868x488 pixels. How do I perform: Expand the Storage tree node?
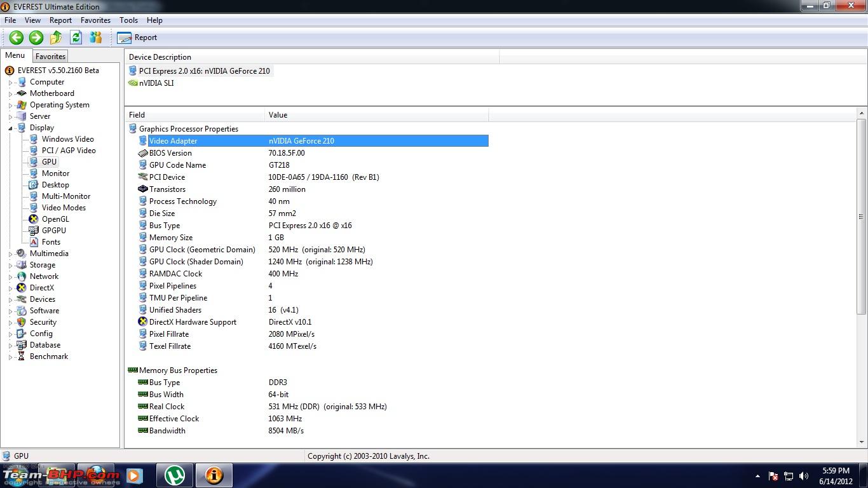[11, 266]
